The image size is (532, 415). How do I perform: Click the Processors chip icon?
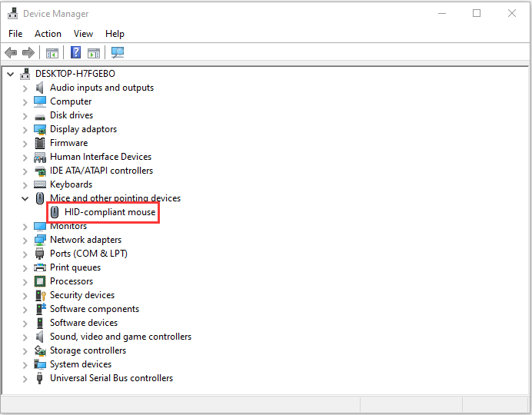pyautogui.click(x=41, y=281)
